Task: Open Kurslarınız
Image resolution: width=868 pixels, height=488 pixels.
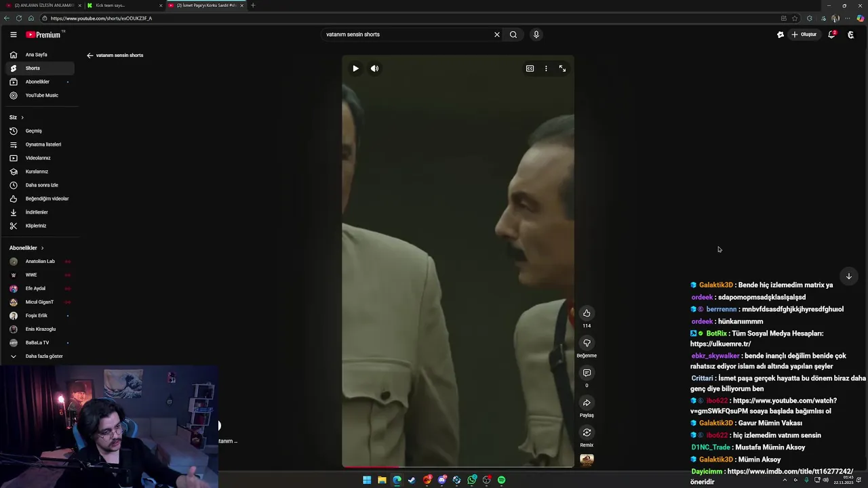Action: [41, 171]
